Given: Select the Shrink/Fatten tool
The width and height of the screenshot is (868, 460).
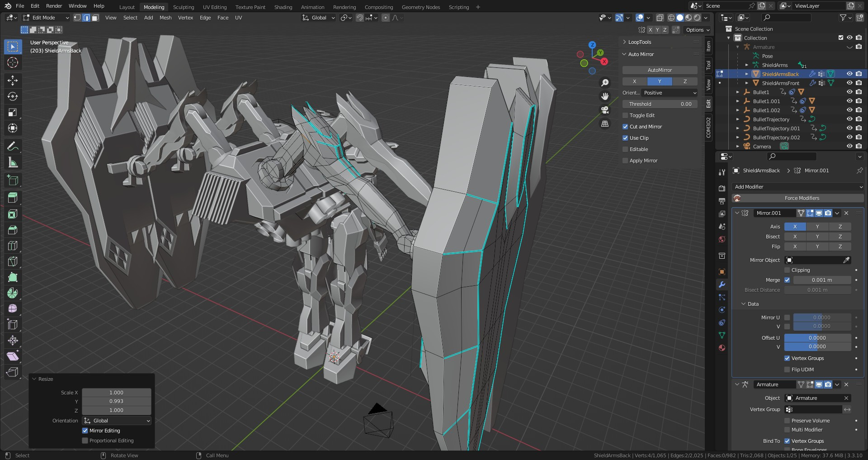Looking at the screenshot, I should point(13,340).
